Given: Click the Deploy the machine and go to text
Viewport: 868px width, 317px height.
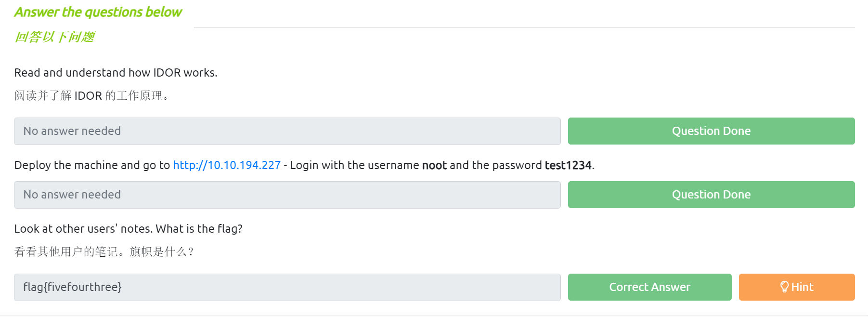Looking at the screenshot, I should [91, 165].
